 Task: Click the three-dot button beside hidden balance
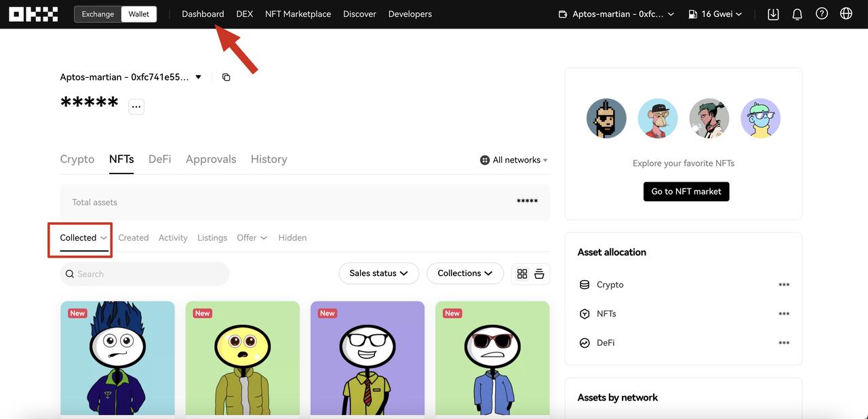click(x=136, y=106)
